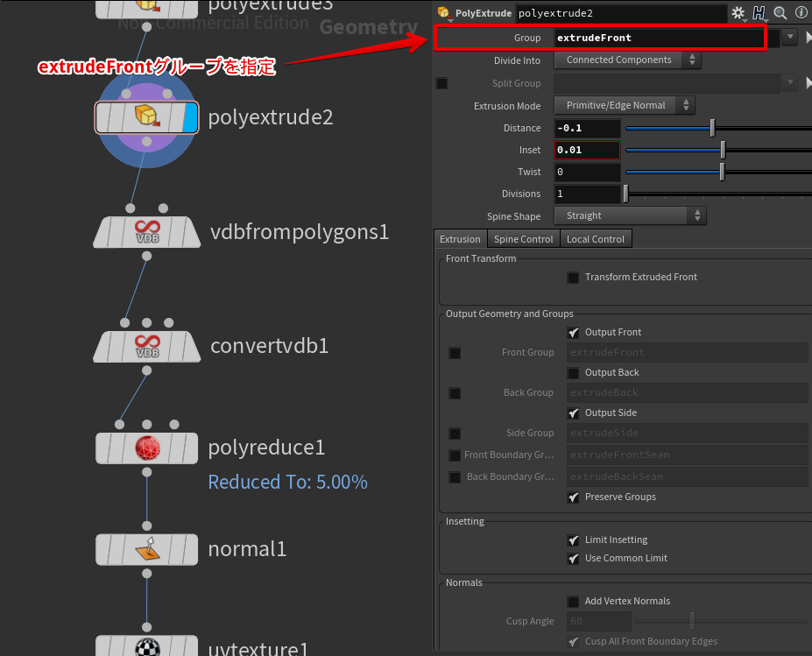Enable Back Boundary Group checkbox
This screenshot has width=812, height=656.
(x=455, y=477)
